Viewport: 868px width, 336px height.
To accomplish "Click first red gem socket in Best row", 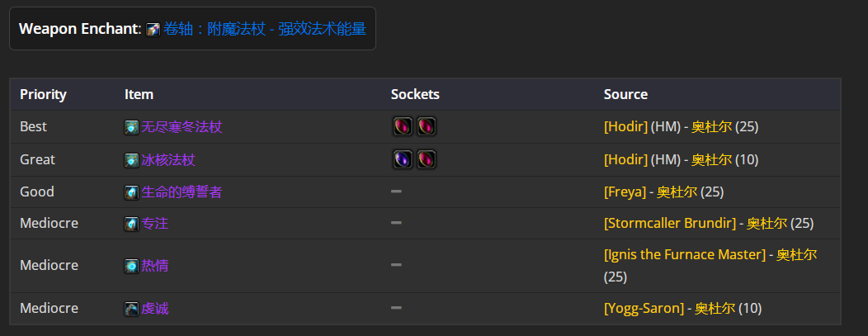I will point(403,127).
